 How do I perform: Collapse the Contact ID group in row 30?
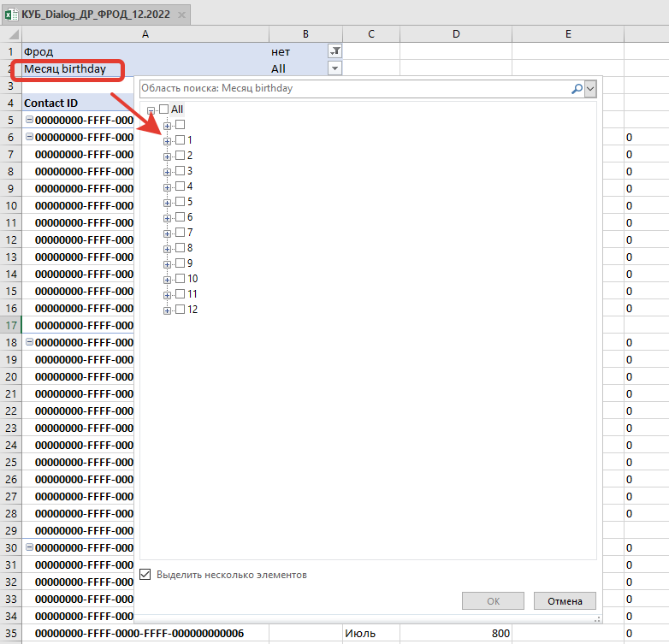pyautogui.click(x=30, y=547)
